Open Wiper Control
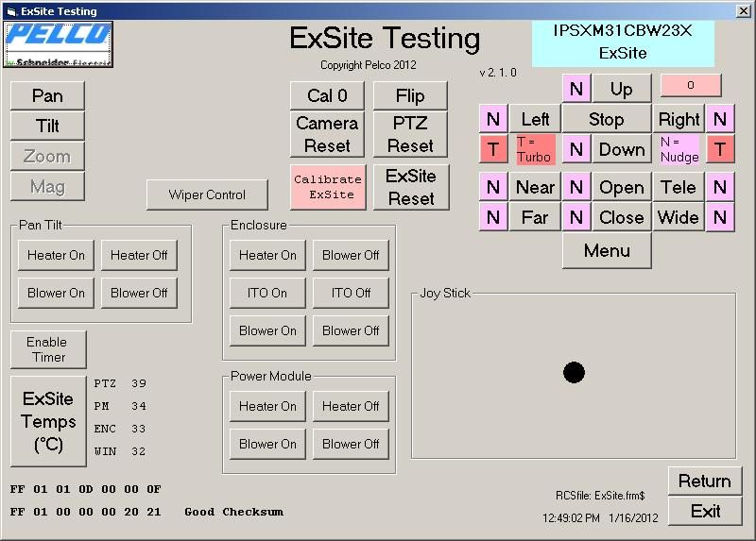 (x=207, y=194)
